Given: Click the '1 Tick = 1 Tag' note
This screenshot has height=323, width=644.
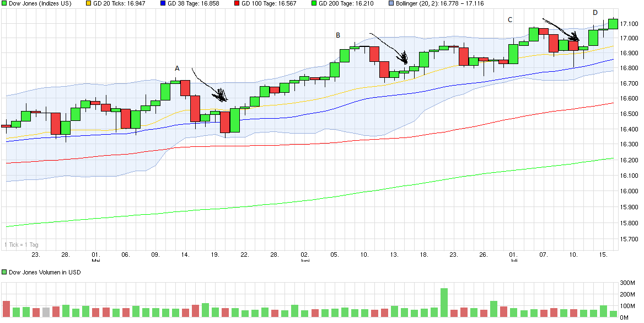Looking at the screenshot, I should click(x=22, y=245).
